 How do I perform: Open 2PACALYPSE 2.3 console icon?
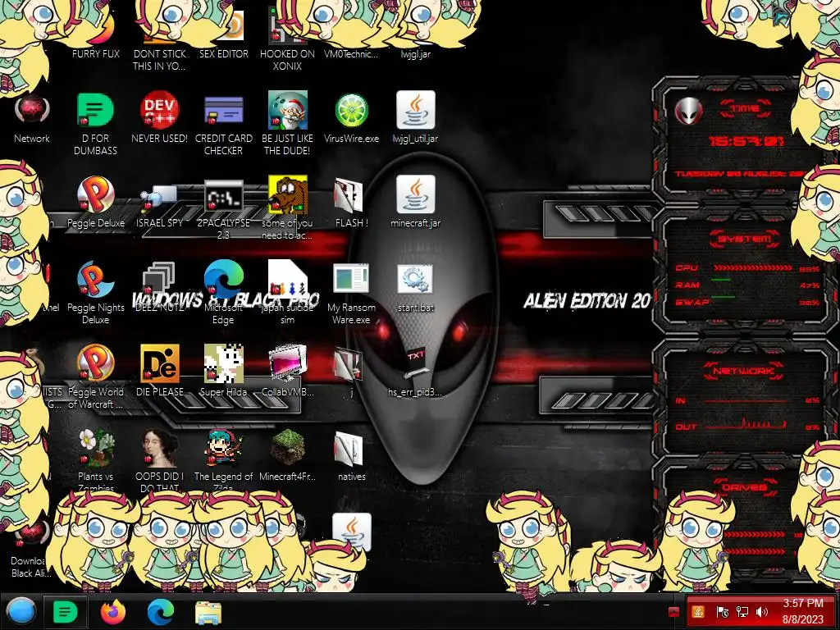[x=223, y=196]
